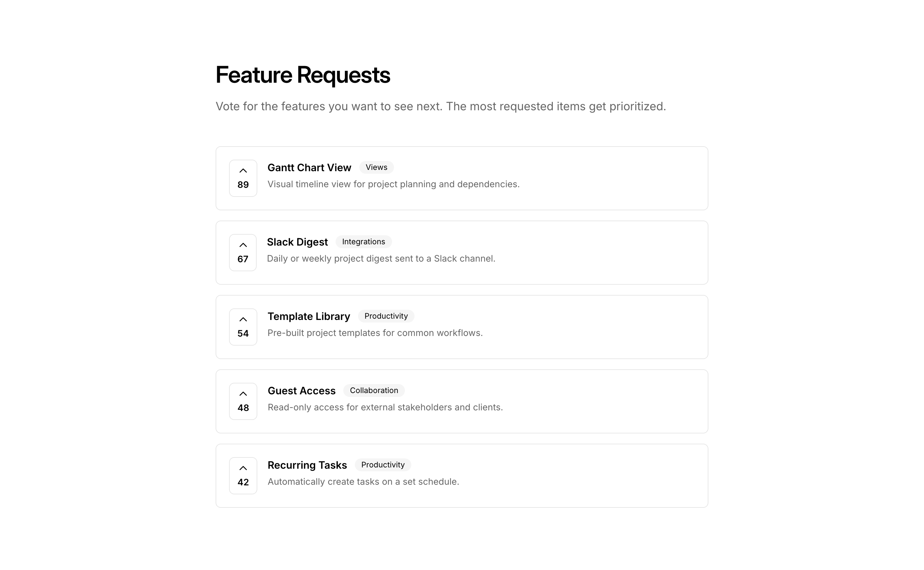Click the Feature Requests page heading

coord(303,75)
